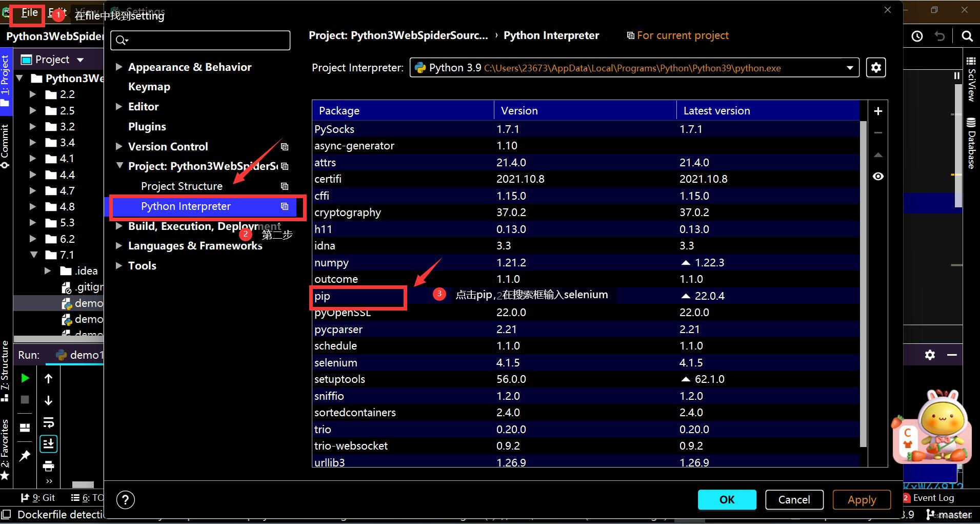Viewport: 980px width, 524px height.
Task: Click the master git branch indicator
Action: [948, 514]
